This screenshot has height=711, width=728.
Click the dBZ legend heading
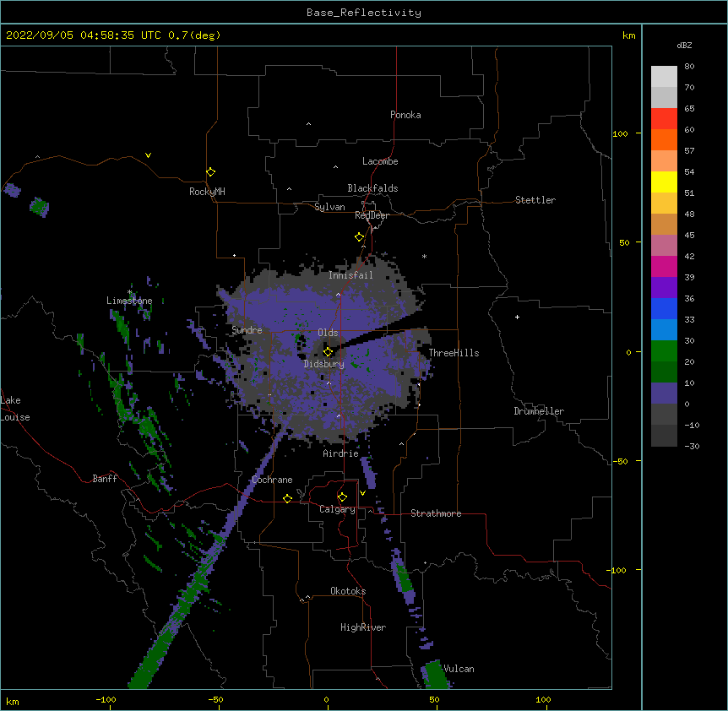[684, 45]
